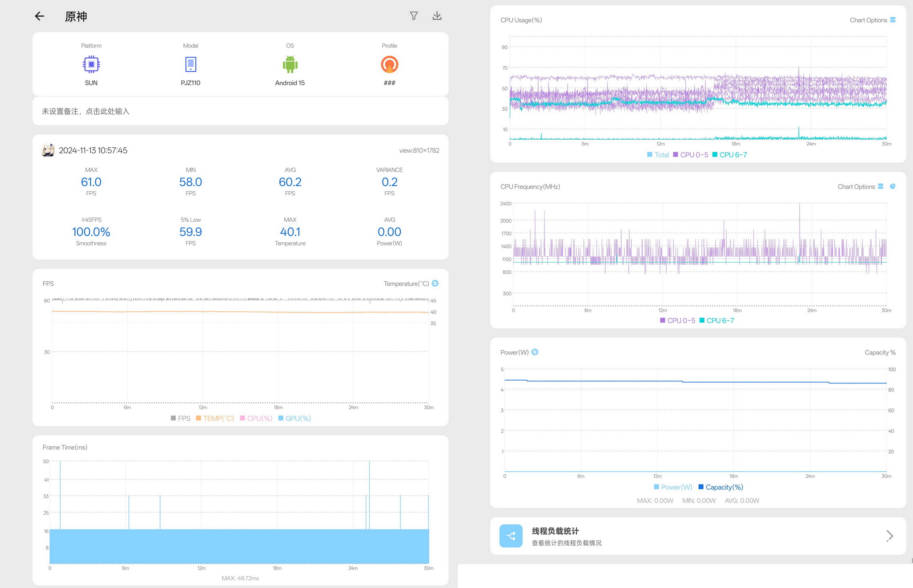Toggle Power(W) legend series
The height and width of the screenshot is (588, 913).
(x=673, y=487)
